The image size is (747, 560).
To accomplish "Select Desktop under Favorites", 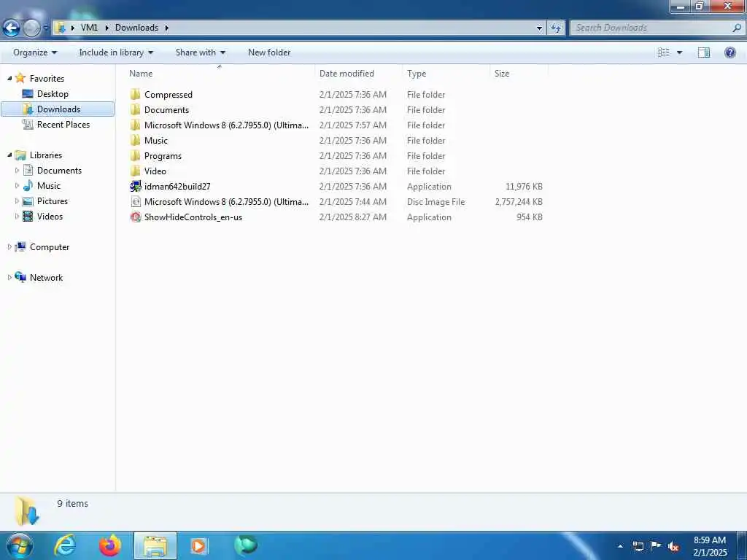I will point(53,94).
